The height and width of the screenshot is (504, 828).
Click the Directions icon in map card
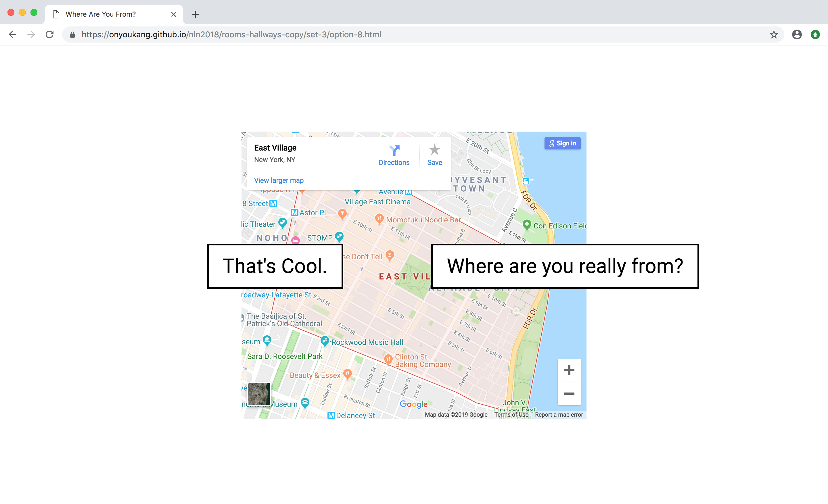pyautogui.click(x=394, y=150)
